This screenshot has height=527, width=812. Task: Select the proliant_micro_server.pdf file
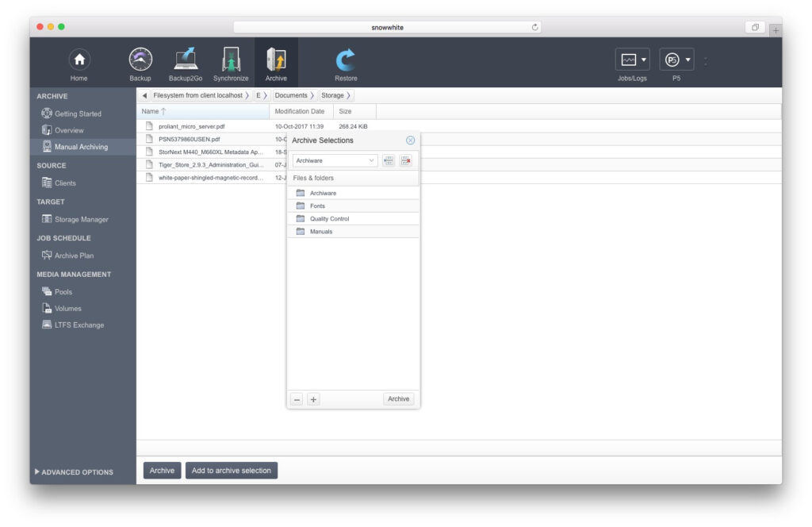(x=192, y=126)
